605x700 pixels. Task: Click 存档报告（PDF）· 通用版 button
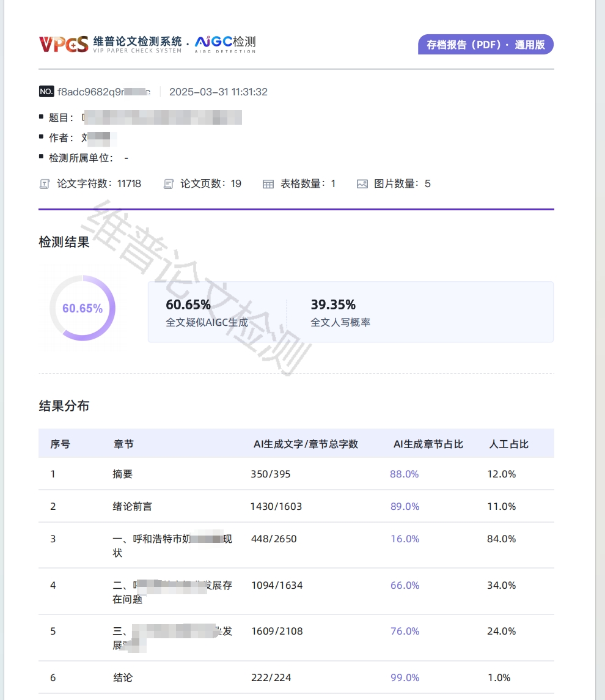point(485,44)
